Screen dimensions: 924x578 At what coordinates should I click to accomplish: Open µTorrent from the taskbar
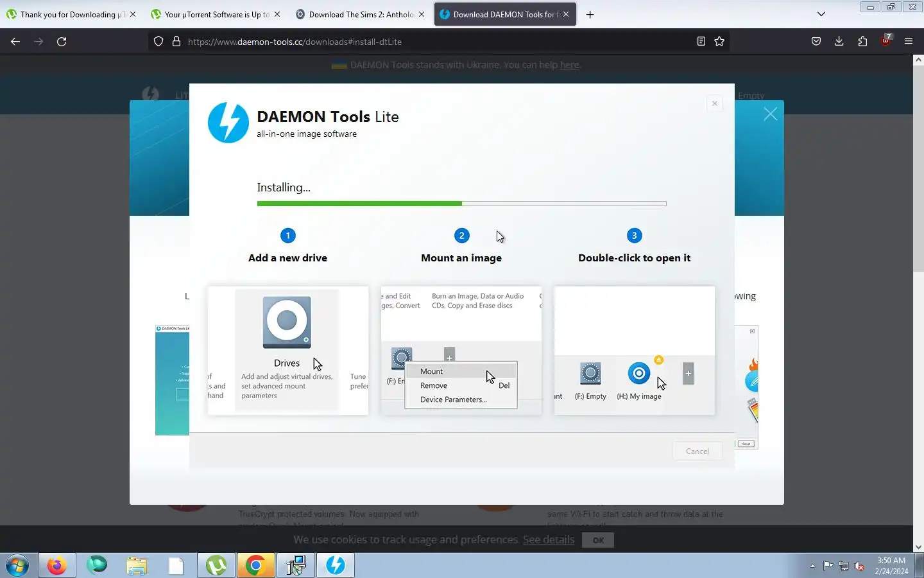[216, 565]
